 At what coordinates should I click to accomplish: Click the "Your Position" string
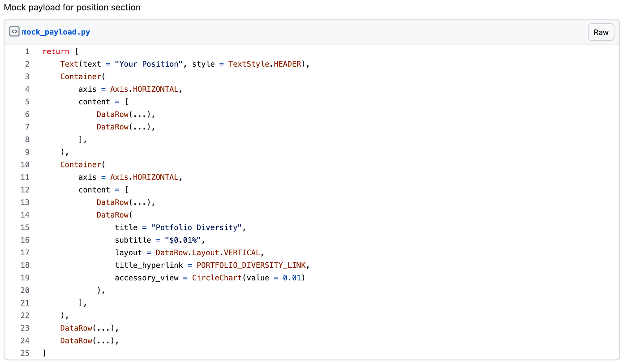(x=149, y=64)
